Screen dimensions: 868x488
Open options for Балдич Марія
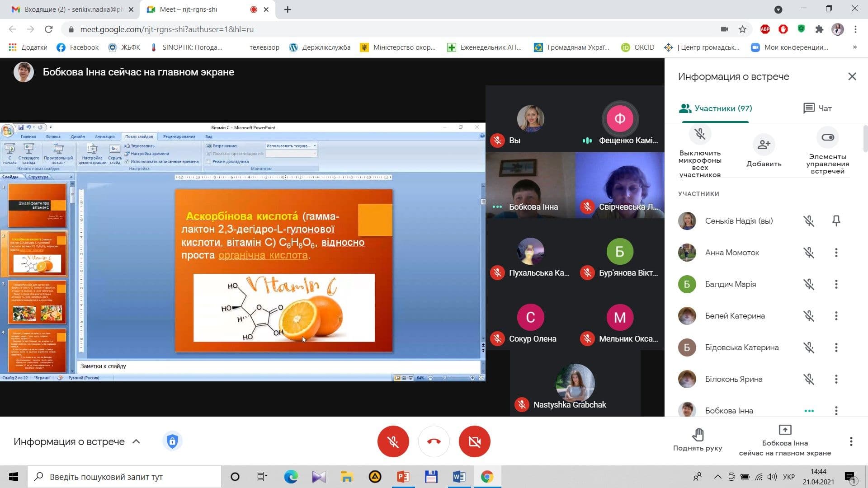coord(836,284)
